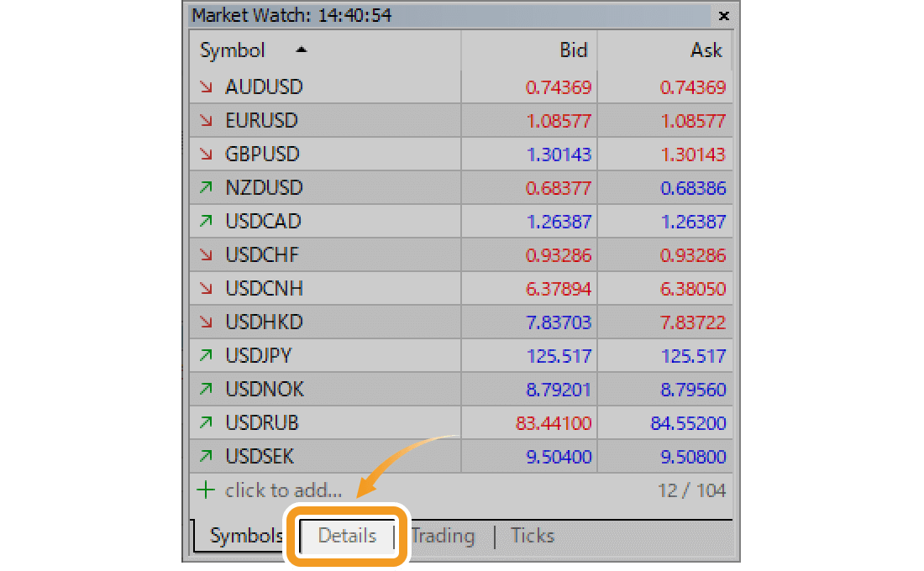The image size is (924, 571).
Task: Switch to the Ticks tab
Action: click(532, 536)
